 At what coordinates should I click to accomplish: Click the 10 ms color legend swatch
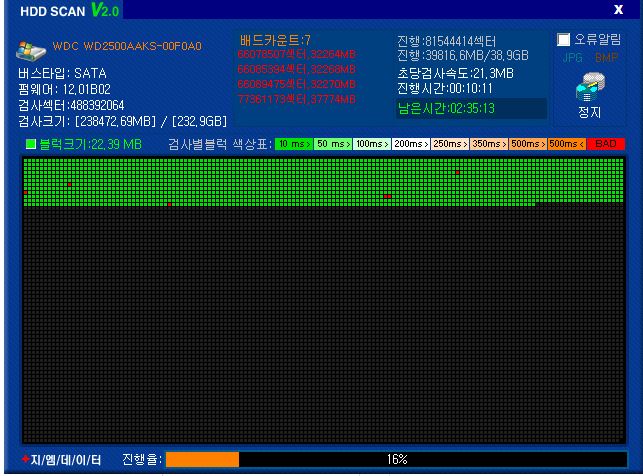[294, 144]
